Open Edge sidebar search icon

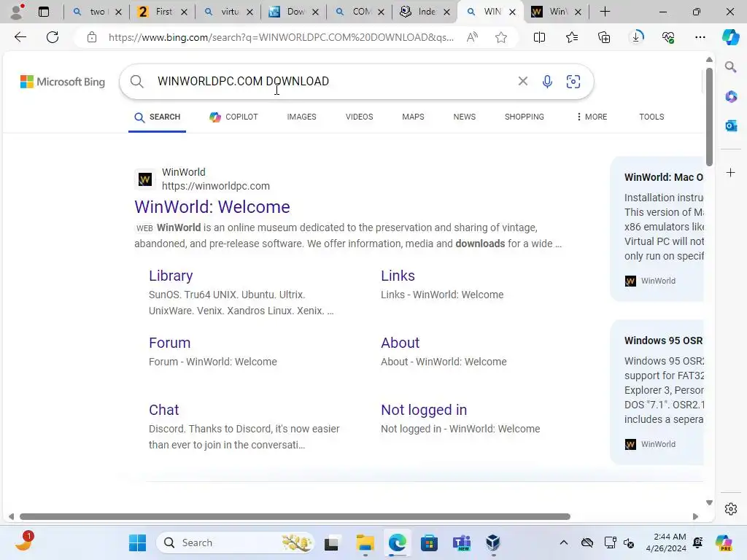coord(731,66)
